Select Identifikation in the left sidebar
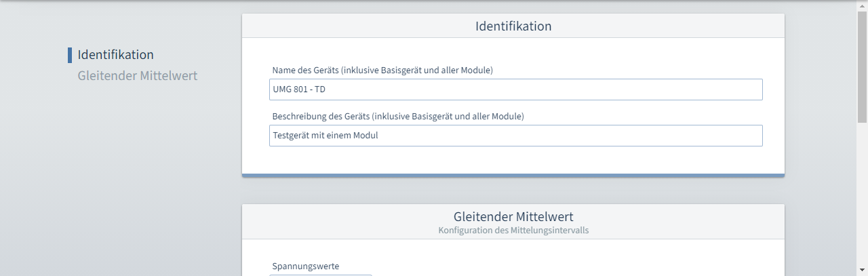The width and height of the screenshot is (868, 276). click(115, 55)
